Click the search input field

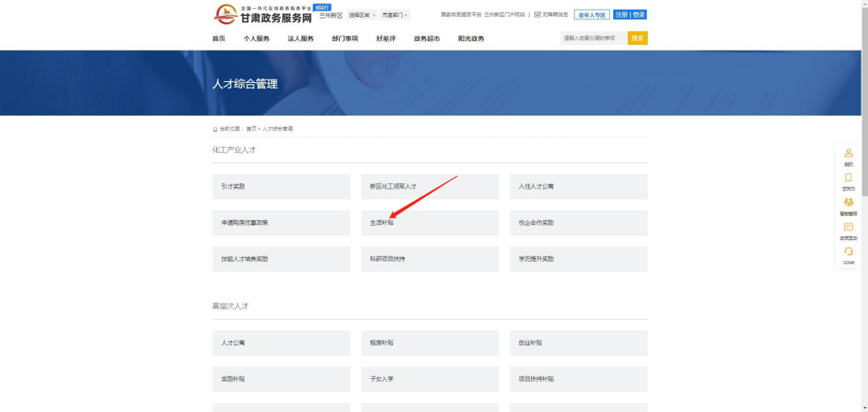593,38
